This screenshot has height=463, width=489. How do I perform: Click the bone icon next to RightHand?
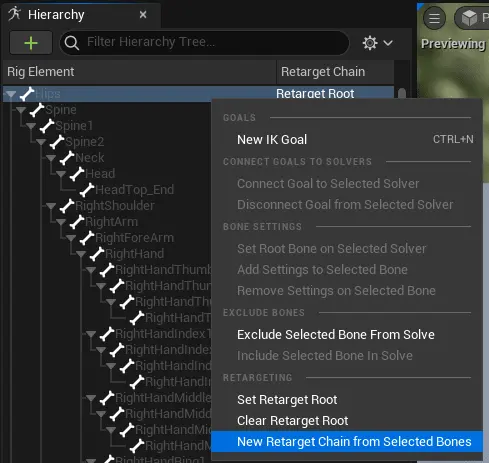pyautogui.click(x=97, y=254)
